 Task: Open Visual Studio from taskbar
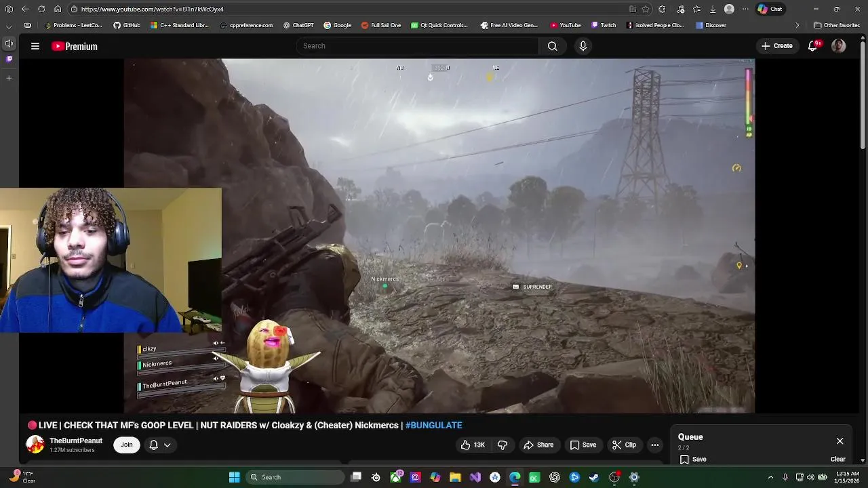[x=475, y=477]
